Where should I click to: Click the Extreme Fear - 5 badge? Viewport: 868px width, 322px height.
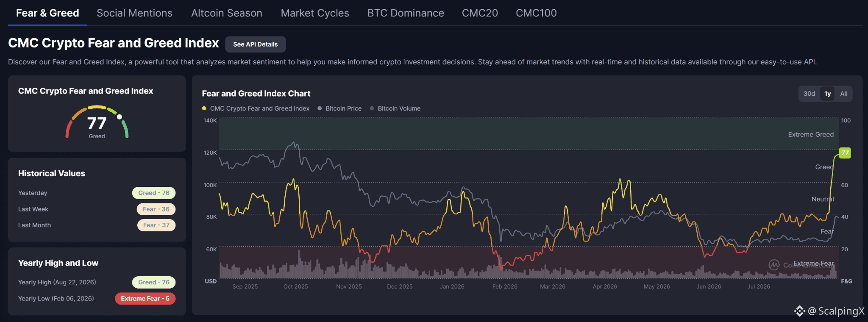point(145,299)
